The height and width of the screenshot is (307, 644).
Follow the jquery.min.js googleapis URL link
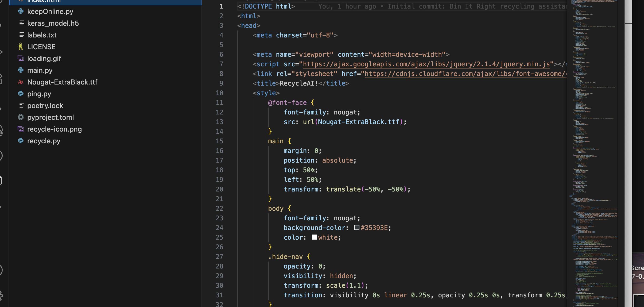(426, 64)
